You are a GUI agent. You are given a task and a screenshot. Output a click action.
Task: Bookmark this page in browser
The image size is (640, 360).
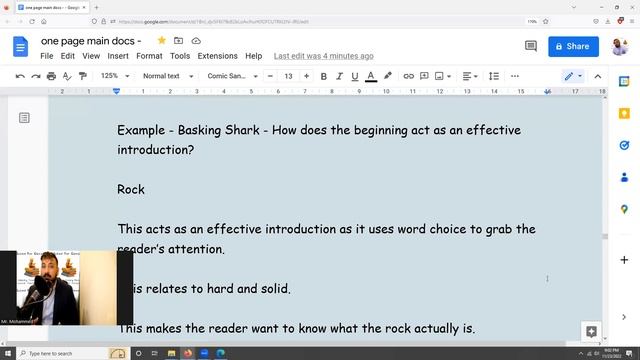[546, 21]
